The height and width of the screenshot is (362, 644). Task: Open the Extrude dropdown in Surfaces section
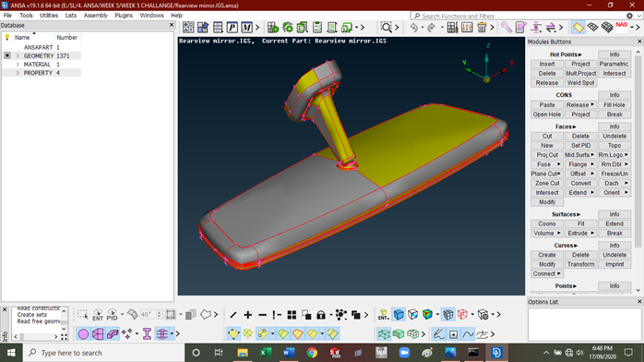580,233
